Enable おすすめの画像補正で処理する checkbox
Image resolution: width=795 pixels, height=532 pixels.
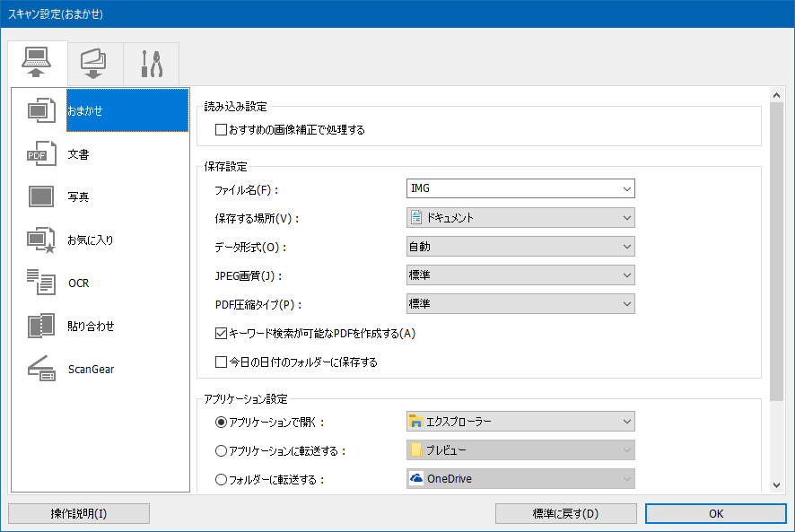(221, 130)
